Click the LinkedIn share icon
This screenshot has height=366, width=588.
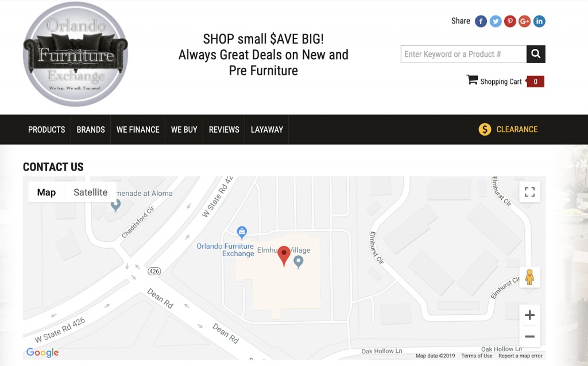coord(539,21)
